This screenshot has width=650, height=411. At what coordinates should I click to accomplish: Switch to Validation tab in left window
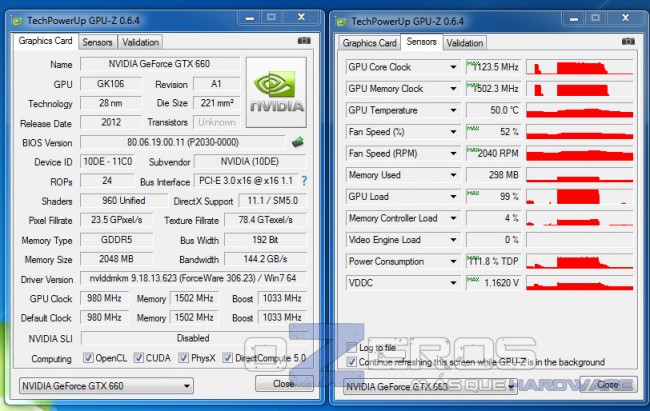(140, 42)
